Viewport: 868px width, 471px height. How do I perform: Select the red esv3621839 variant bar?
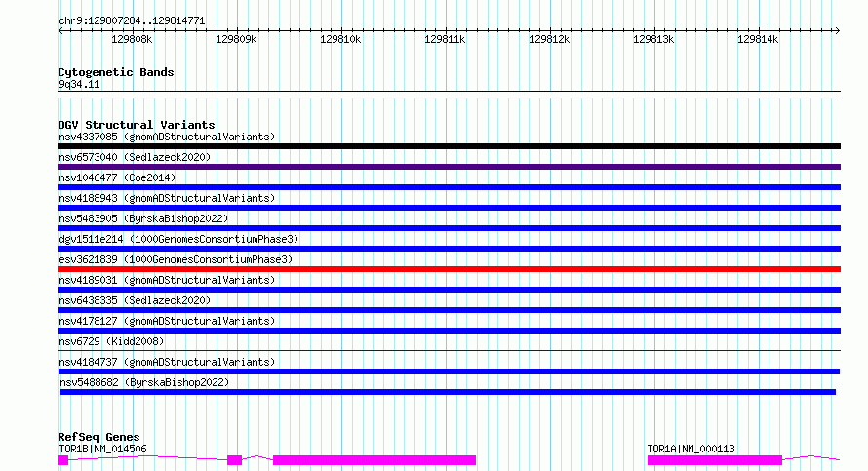tap(449, 269)
